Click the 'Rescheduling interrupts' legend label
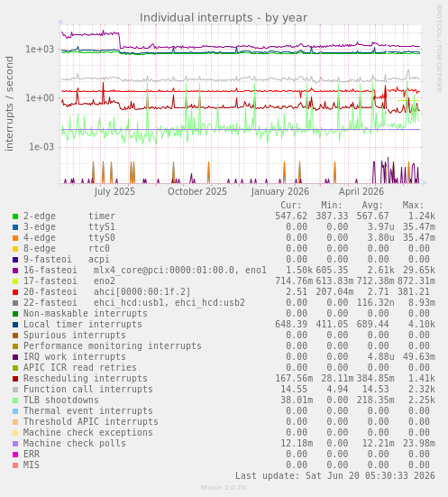 (86, 379)
